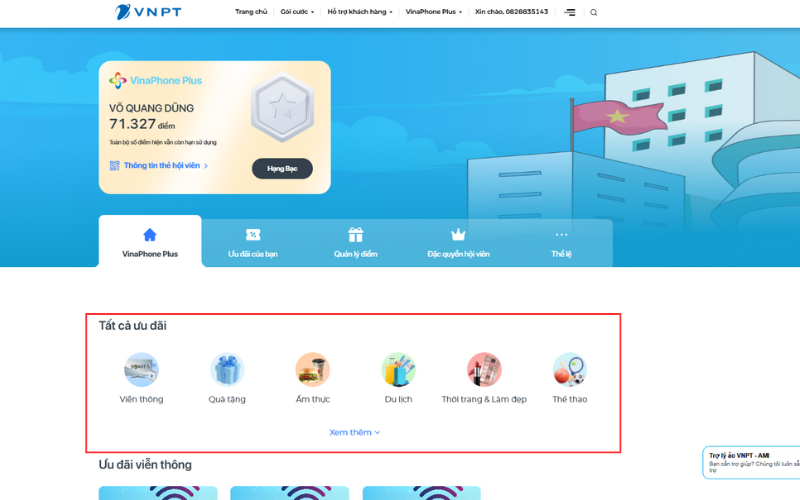The width and height of the screenshot is (800, 500).
Task: Open the hamburger menu icon in header
Action: (x=570, y=12)
